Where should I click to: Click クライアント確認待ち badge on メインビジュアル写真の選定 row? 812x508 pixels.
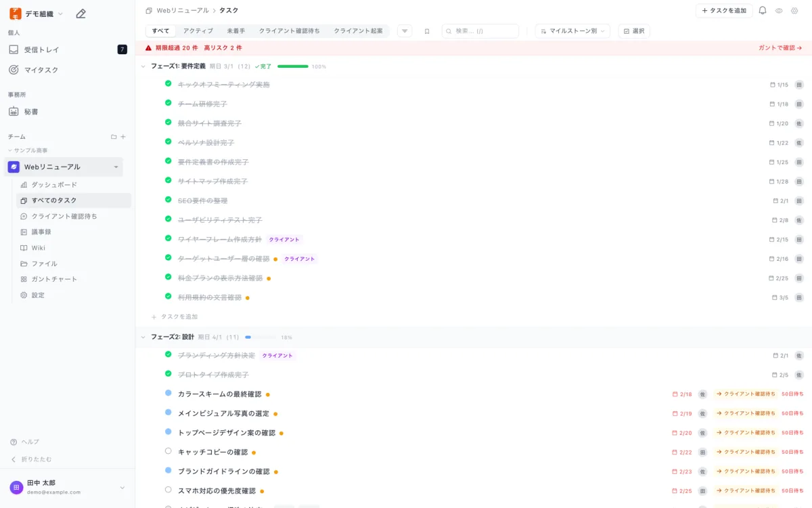745,413
